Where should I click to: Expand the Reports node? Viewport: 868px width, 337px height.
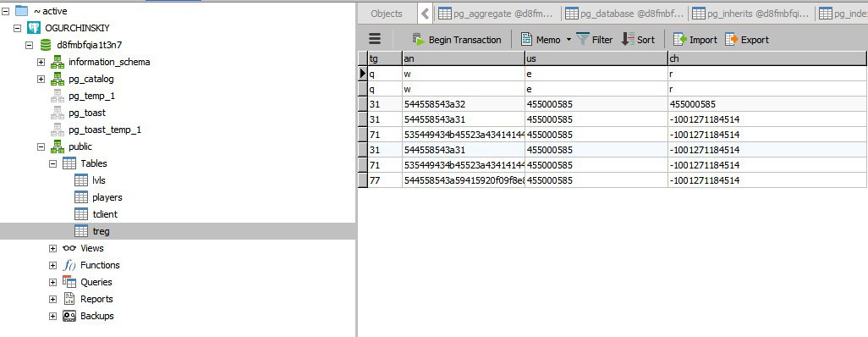(52, 299)
